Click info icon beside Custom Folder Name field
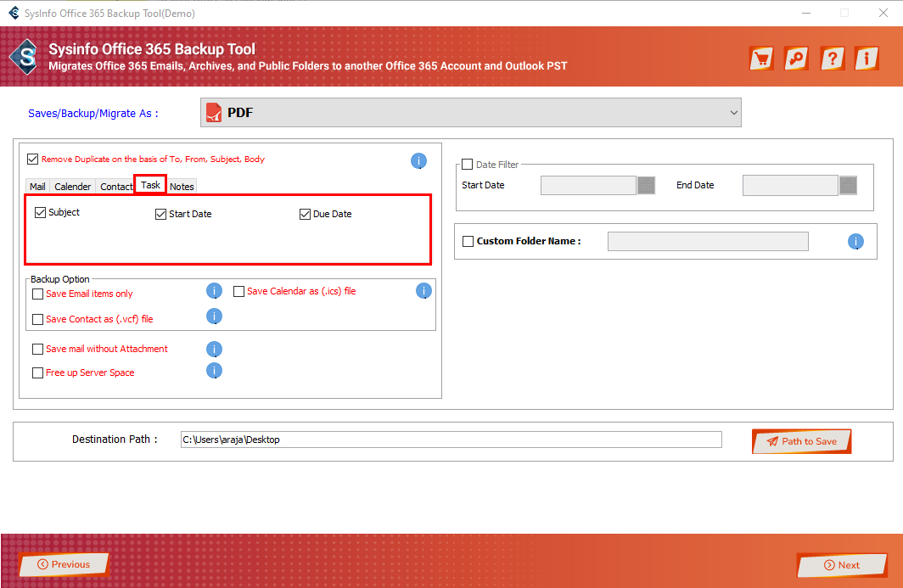Viewport: 903px width, 588px height. click(x=855, y=241)
